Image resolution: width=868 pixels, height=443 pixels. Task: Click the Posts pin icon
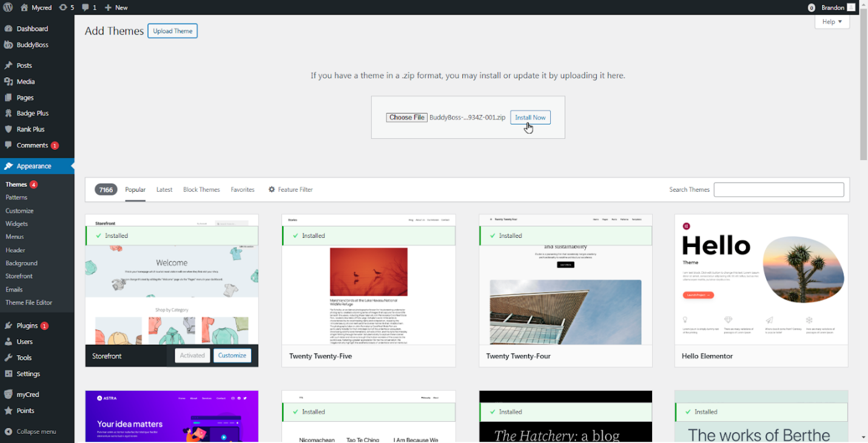8,66
